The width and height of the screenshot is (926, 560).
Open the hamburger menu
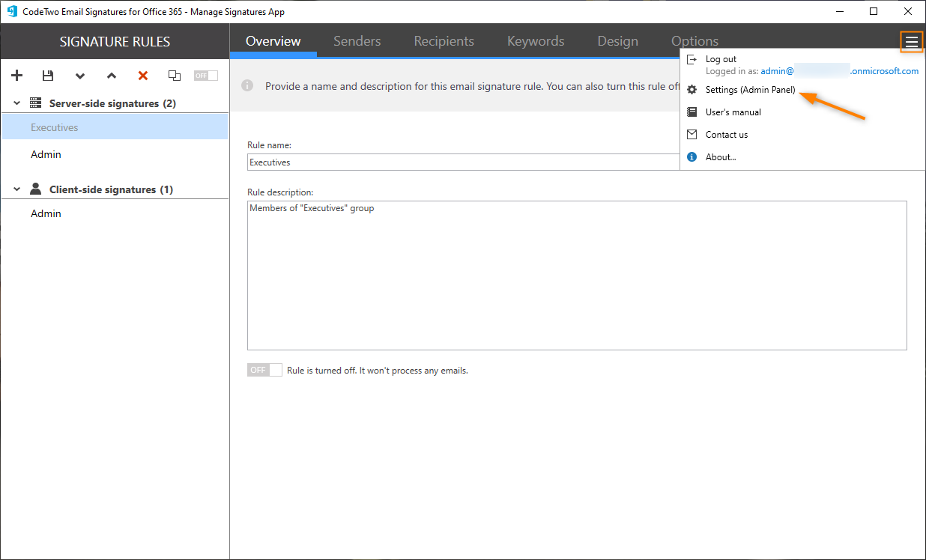(x=911, y=42)
